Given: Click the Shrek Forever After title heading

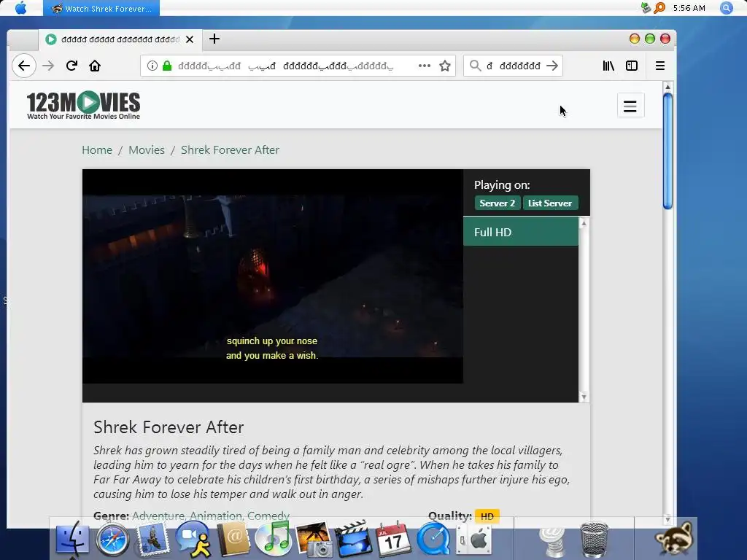Looking at the screenshot, I should click(169, 427).
